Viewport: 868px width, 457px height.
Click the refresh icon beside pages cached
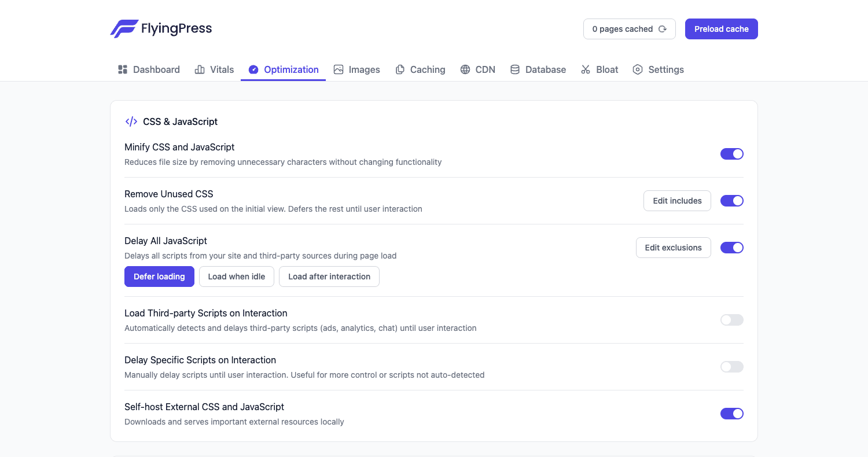point(663,29)
